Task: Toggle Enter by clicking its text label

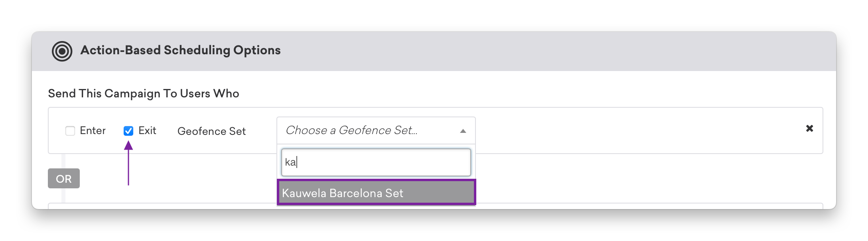Action: coord(93,130)
